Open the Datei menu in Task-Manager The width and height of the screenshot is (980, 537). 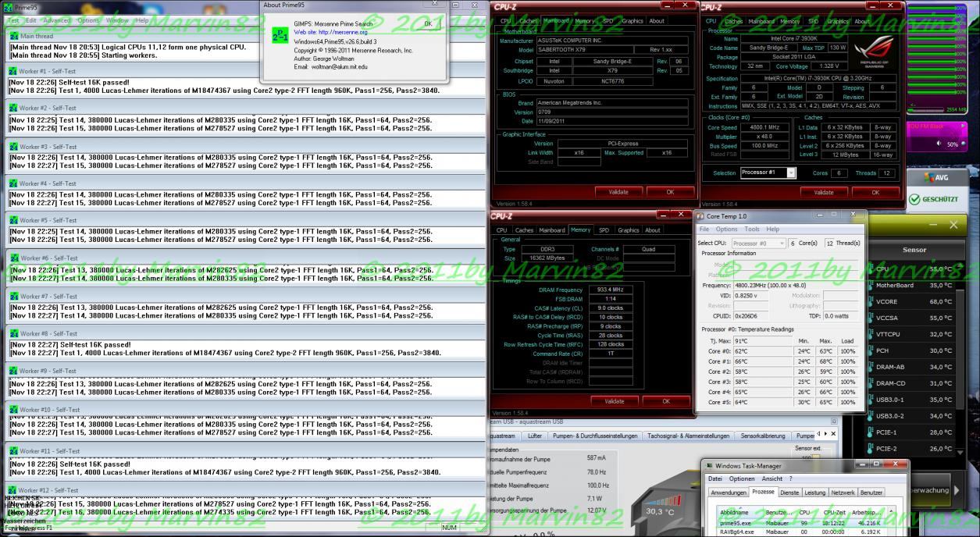[x=715, y=478]
